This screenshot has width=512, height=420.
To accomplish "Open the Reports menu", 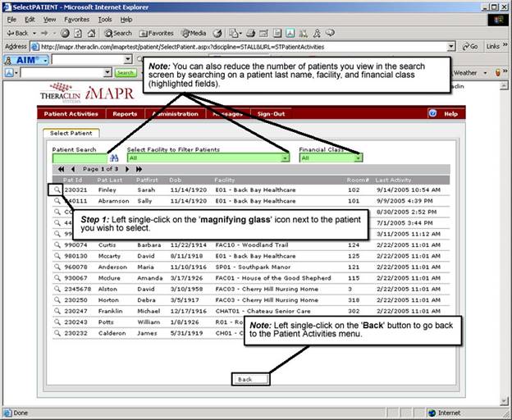I will coord(125,114).
